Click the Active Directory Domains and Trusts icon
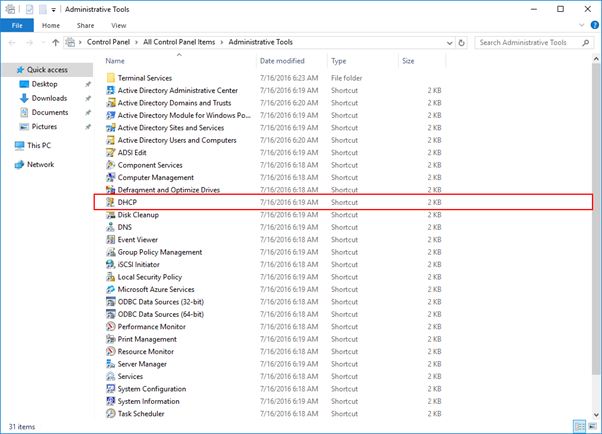The image size is (602, 434). pyautogui.click(x=111, y=103)
